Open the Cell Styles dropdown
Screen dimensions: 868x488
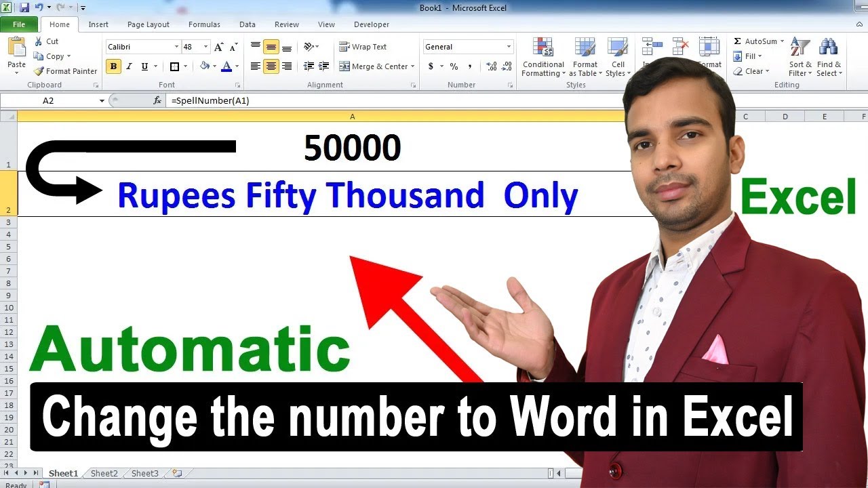point(617,58)
